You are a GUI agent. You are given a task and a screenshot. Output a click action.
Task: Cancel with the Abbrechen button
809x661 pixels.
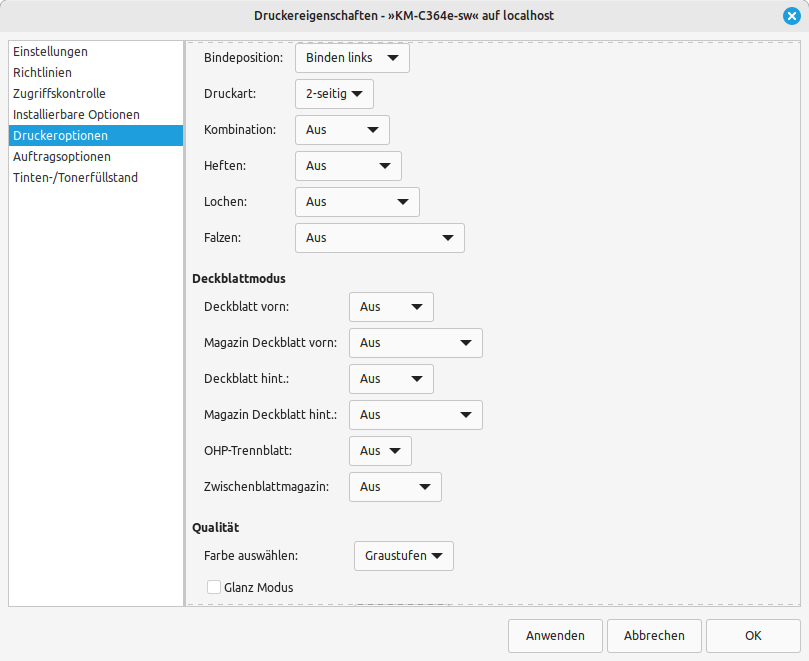(654, 636)
